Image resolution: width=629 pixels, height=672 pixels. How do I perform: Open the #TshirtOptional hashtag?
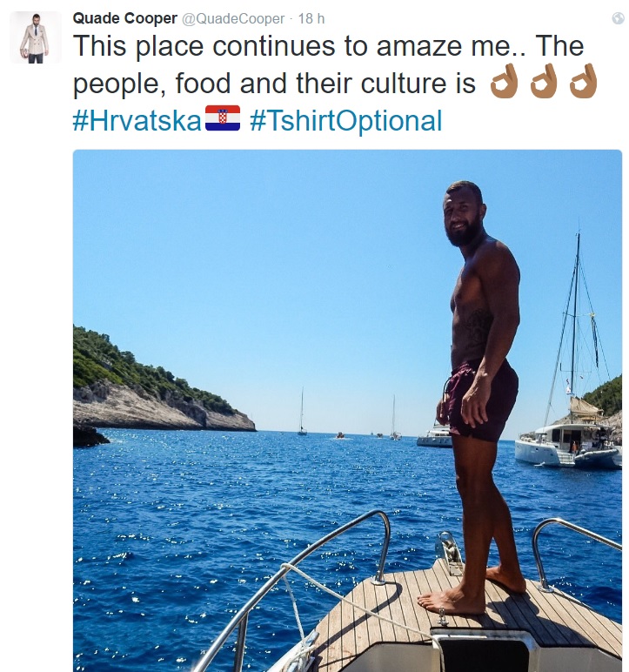pyautogui.click(x=345, y=121)
